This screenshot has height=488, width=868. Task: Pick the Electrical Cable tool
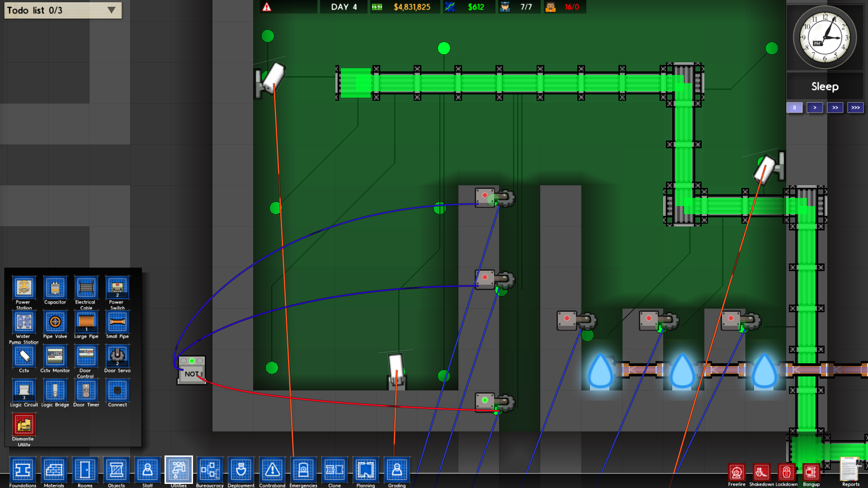pyautogui.click(x=86, y=287)
